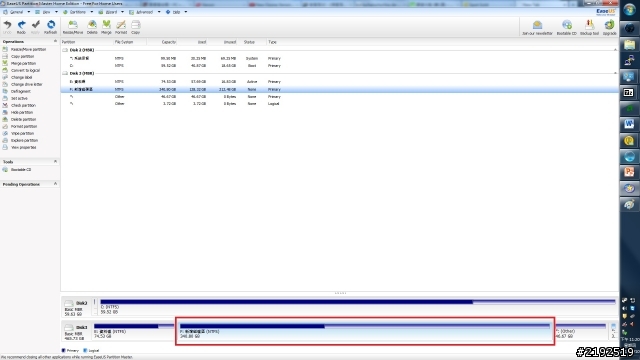640x360 pixels.
Task: Open the Join our newsletter icon
Action: click(x=537, y=25)
